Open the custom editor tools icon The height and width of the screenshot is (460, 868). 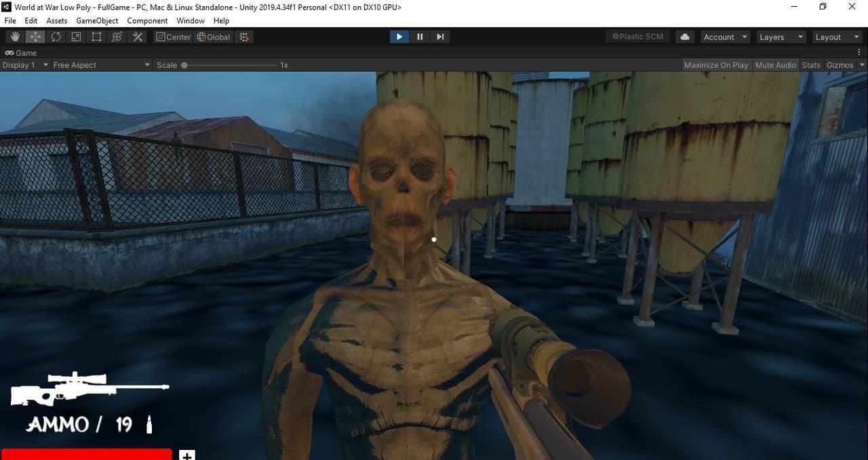138,37
